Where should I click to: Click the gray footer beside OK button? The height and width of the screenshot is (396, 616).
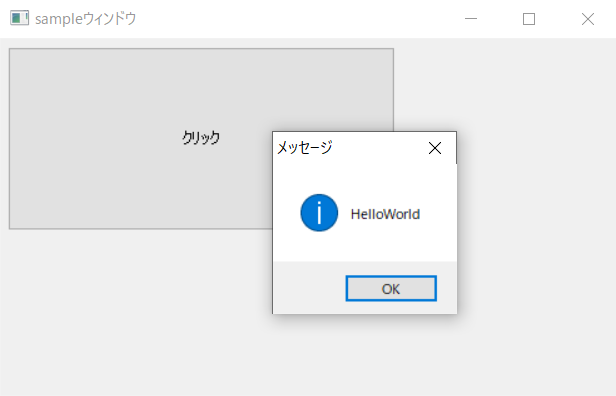[x=309, y=288]
